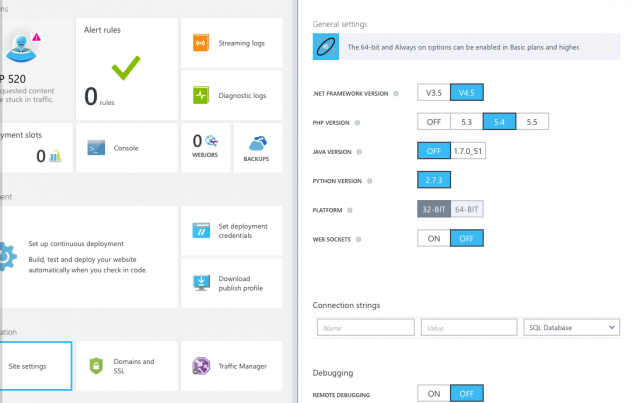Open Diagnostic logs tile icon

click(x=201, y=96)
